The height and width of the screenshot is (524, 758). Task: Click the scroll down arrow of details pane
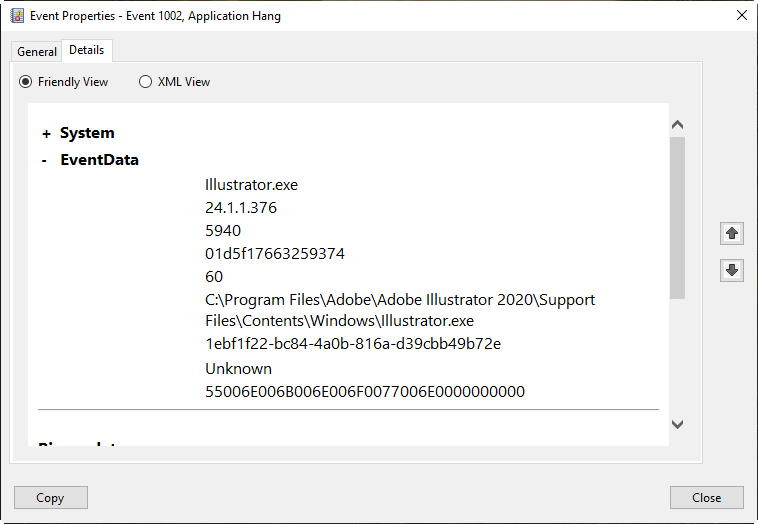point(677,424)
